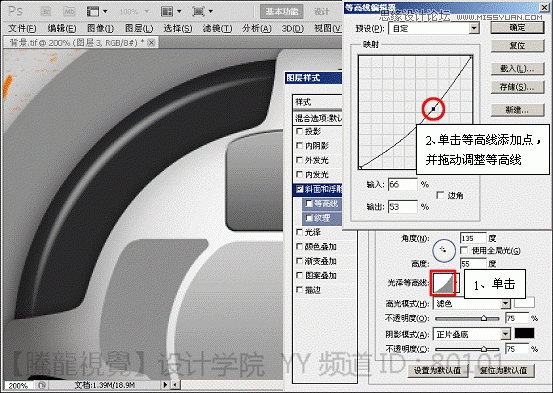553x393 pixels.
Task: Open the 图像(I) menu
Action: tap(100, 28)
